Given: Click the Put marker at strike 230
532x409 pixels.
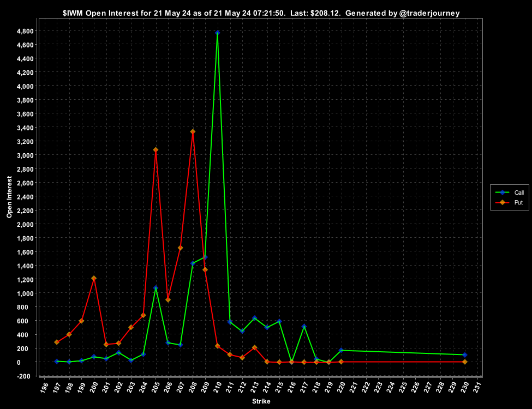Looking at the screenshot, I should [465, 362].
